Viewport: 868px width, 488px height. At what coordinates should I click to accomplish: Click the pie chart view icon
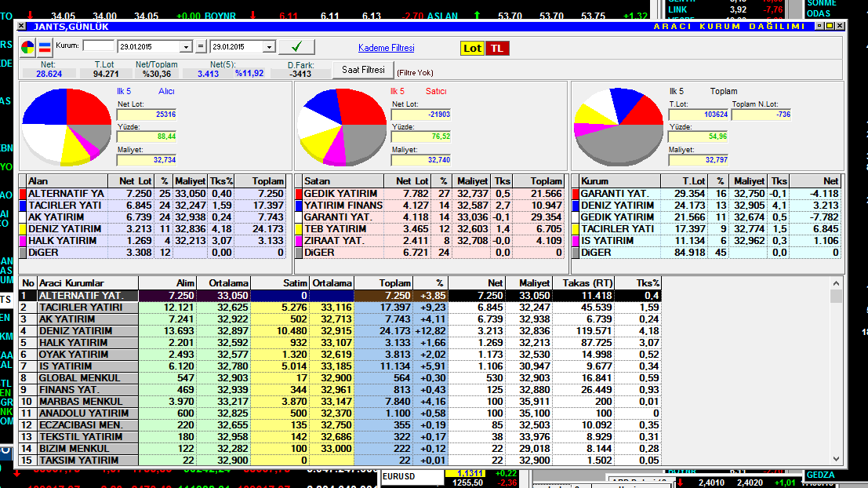click(x=28, y=47)
